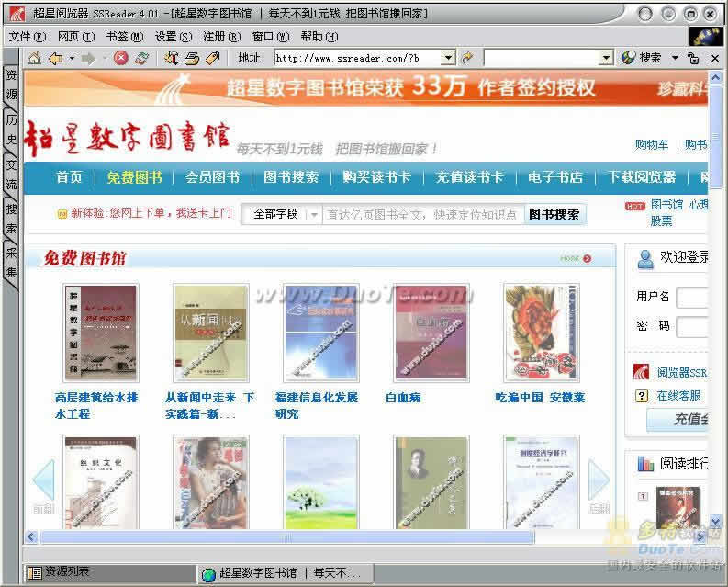Click the 密码 input field
Viewport: 728px width, 587px height.
point(693,327)
